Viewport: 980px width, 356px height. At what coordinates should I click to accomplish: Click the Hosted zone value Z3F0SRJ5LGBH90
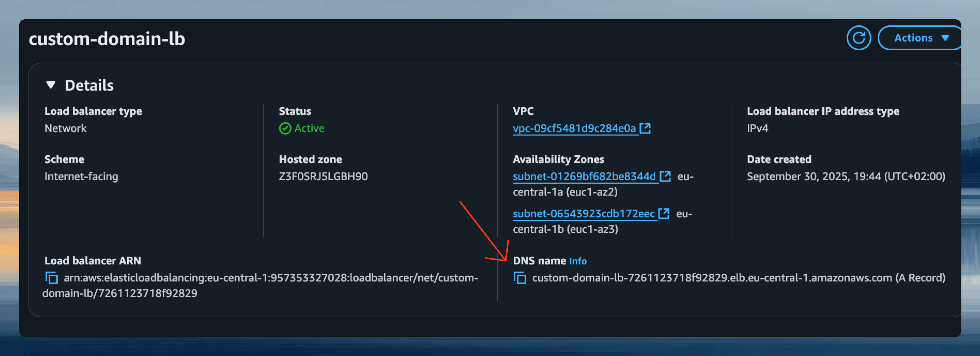(323, 176)
